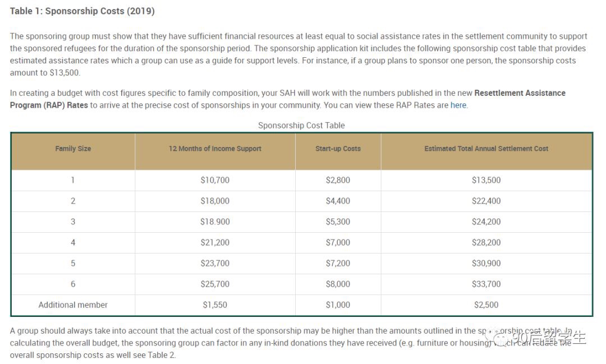Click the $18.900 income support cell
606x364 pixels.
pos(215,222)
